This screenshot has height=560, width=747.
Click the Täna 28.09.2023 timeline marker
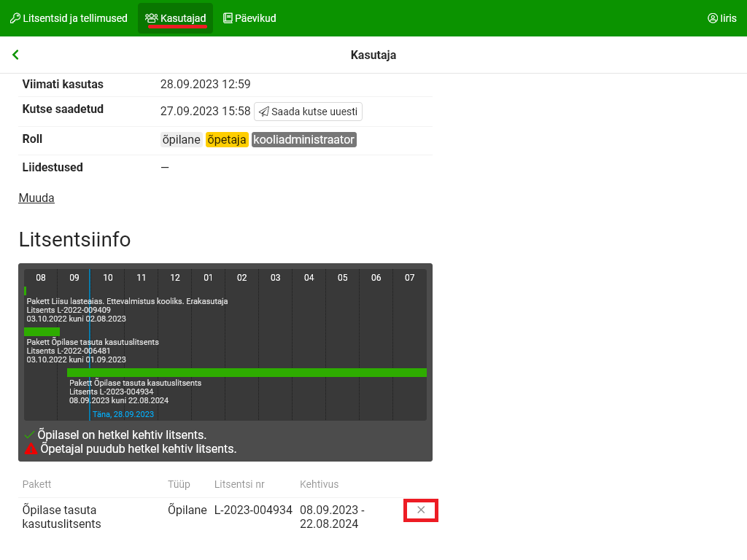(x=123, y=414)
